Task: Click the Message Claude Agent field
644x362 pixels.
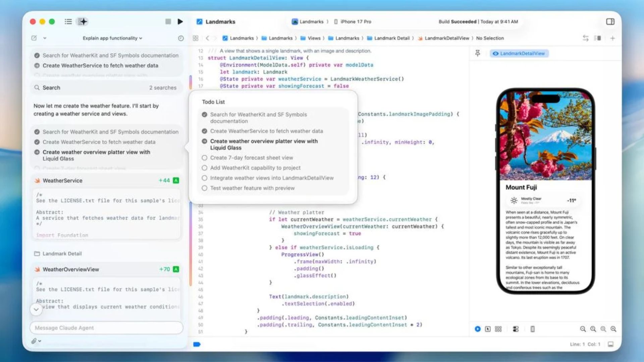Action: pos(106,327)
